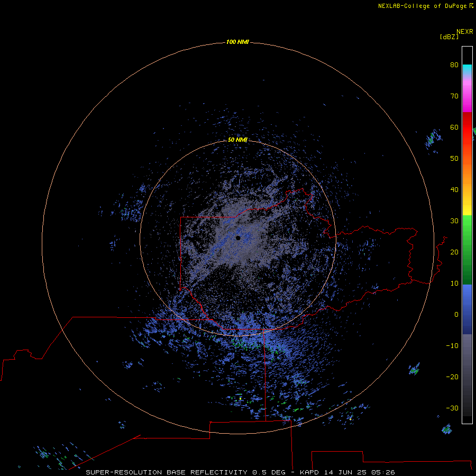
Task: Click the 0 dBZ scale value
Action: [x=456, y=315]
